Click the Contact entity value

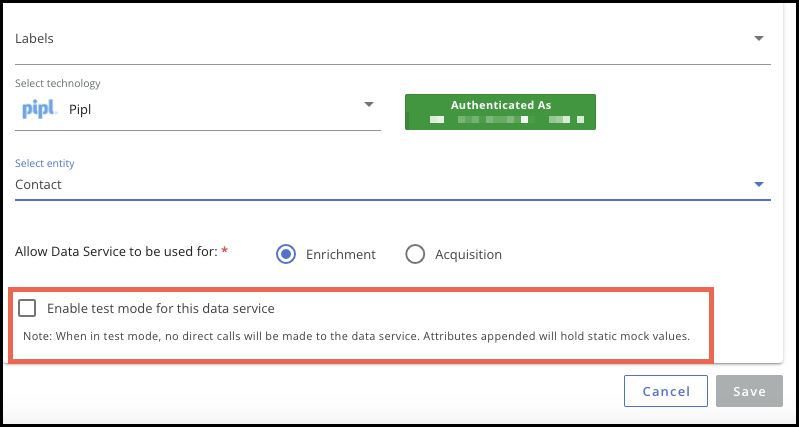coord(38,184)
